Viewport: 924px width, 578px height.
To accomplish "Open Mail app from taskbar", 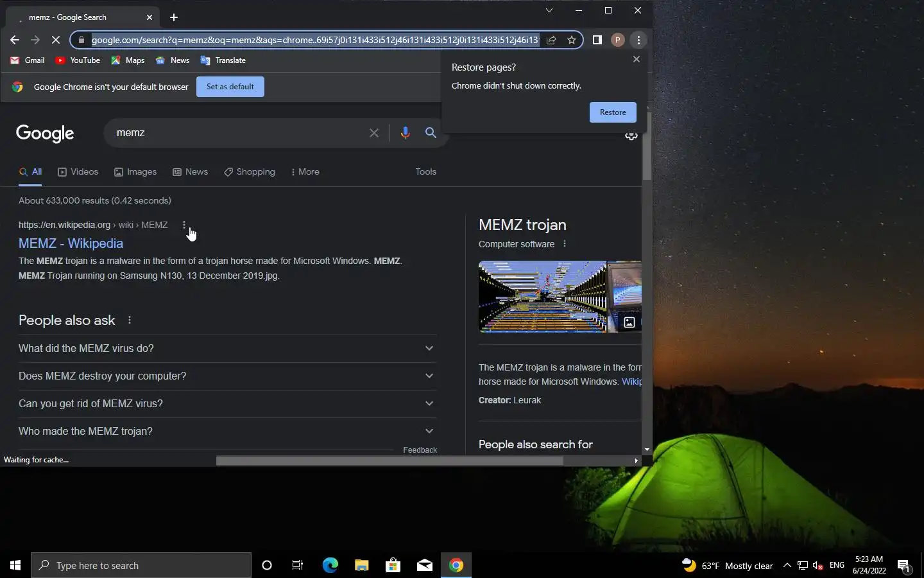I will [424, 565].
